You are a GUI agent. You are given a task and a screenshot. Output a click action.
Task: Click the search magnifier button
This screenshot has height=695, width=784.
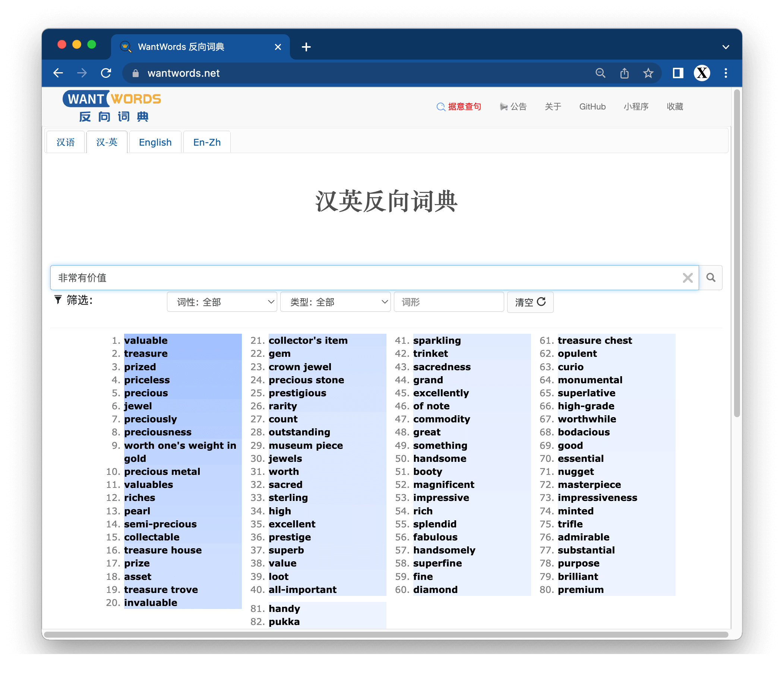(x=711, y=277)
